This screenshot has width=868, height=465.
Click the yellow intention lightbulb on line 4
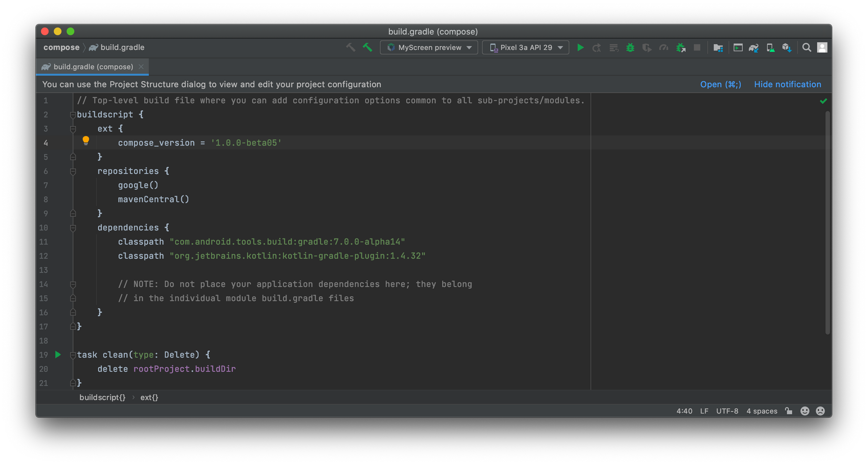pos(86,140)
